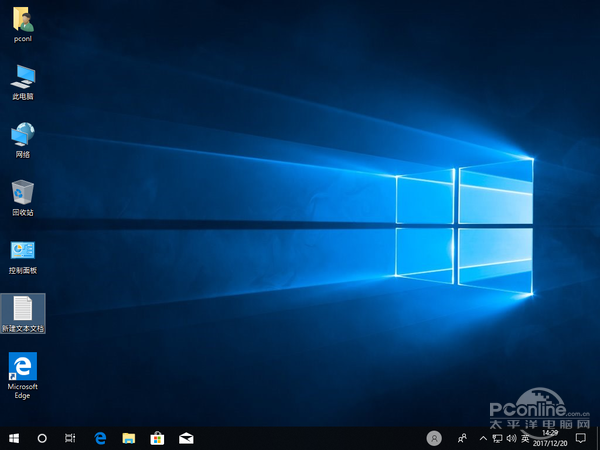Select the 网络 network icon
This screenshot has width=600, height=450.
click(x=23, y=140)
